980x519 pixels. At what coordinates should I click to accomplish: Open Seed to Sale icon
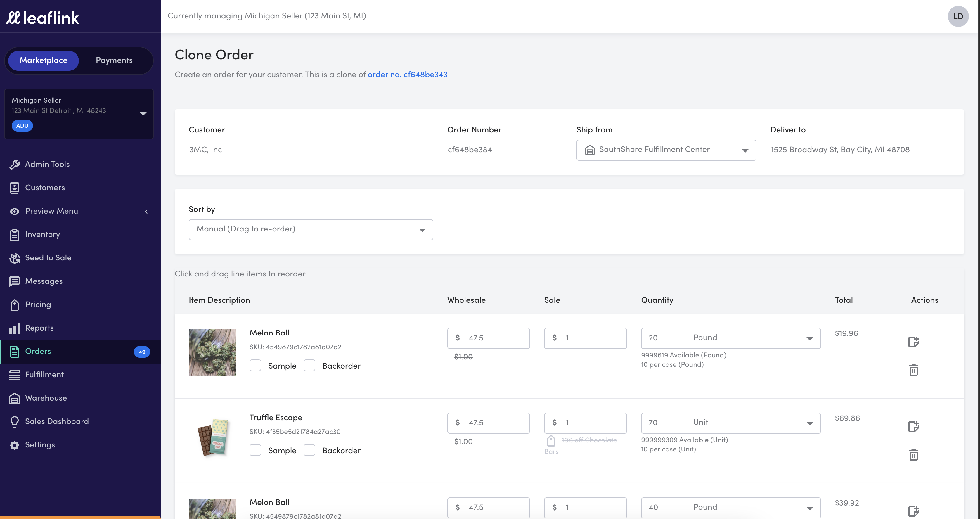pos(14,258)
